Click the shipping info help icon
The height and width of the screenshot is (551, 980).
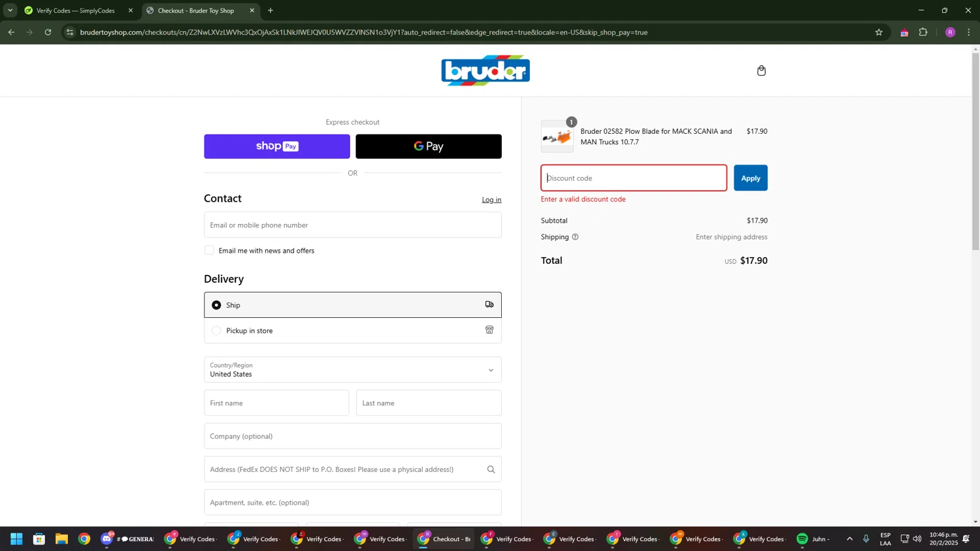(x=575, y=237)
